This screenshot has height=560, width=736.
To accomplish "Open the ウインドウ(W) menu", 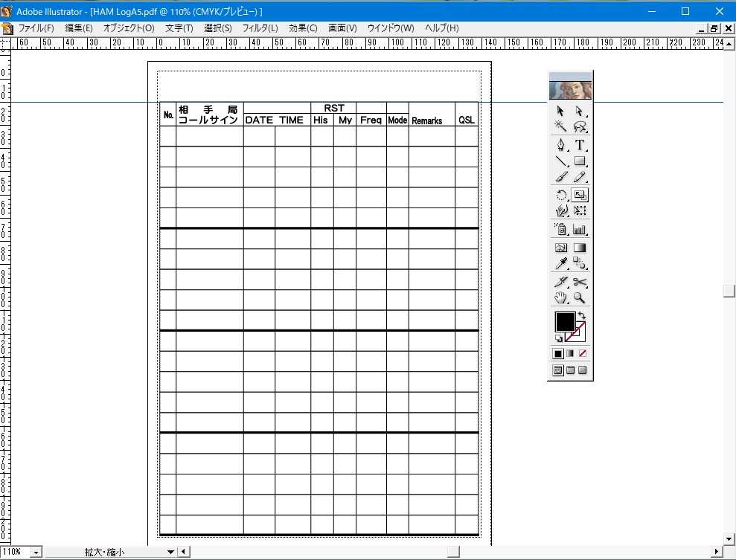I will click(391, 28).
